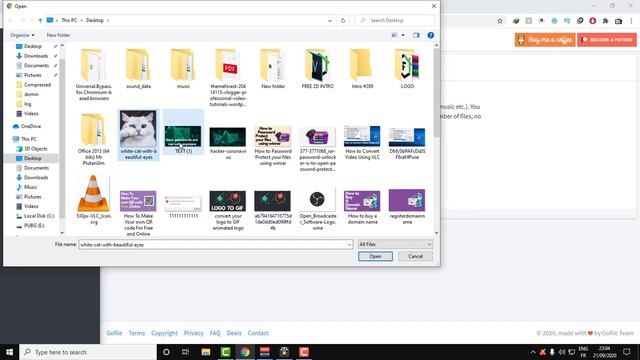This screenshot has height=360, width=640.
Task: Select the LOGO folder
Action: 407,68
